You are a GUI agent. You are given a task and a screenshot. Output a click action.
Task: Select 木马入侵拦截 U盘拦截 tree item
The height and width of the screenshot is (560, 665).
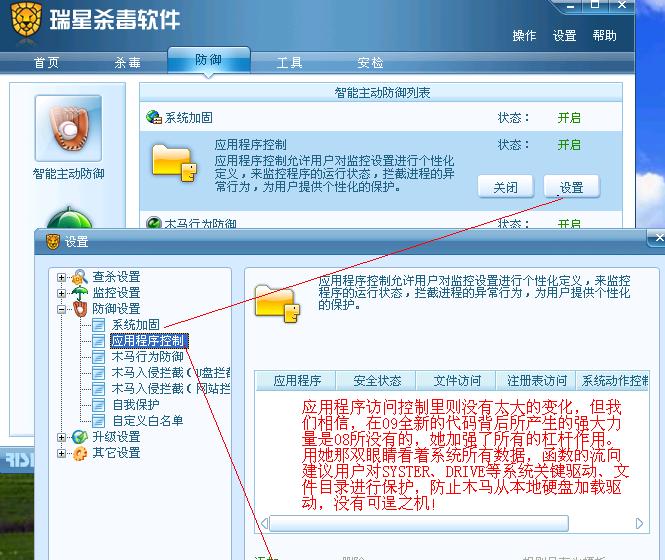pos(171,373)
